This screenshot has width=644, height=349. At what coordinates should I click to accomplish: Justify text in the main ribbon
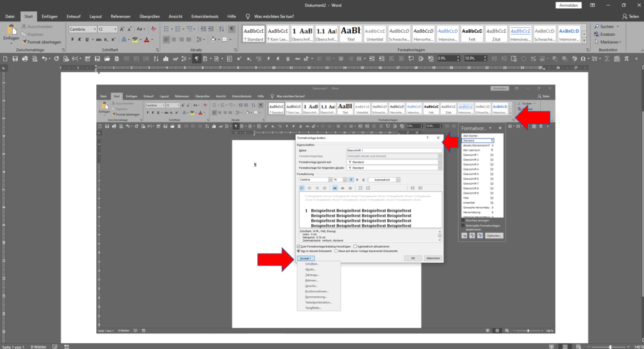click(x=189, y=40)
